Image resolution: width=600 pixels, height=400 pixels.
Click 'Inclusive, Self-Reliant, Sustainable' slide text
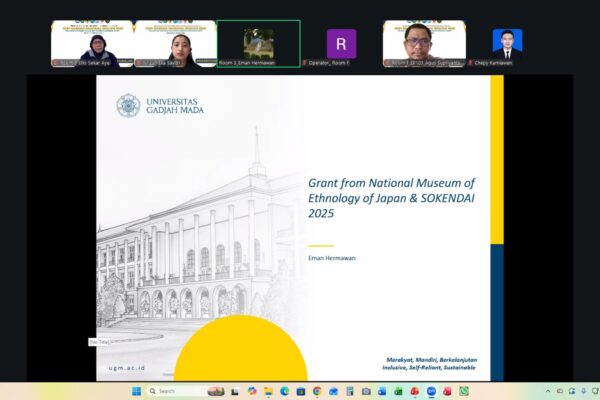429,367
